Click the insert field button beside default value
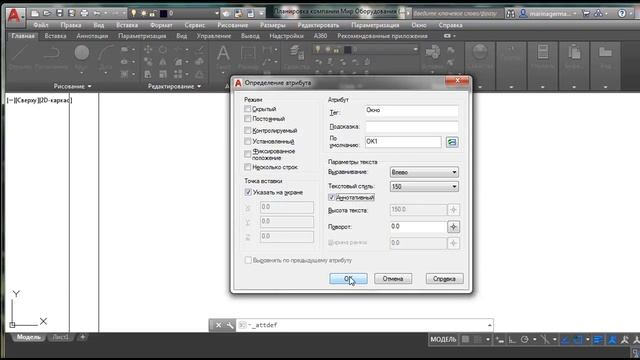Viewport: 640px width, 360px height. 452,142
